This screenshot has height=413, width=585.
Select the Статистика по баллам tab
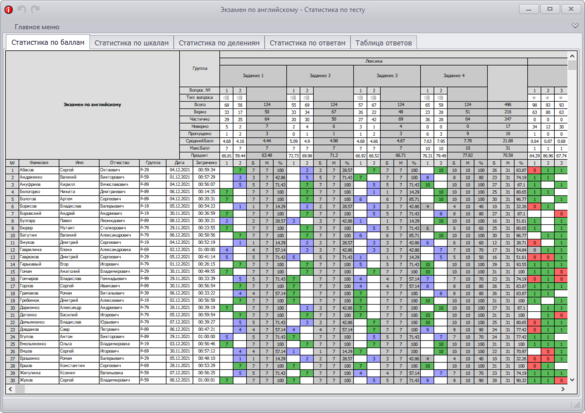[x=48, y=42]
